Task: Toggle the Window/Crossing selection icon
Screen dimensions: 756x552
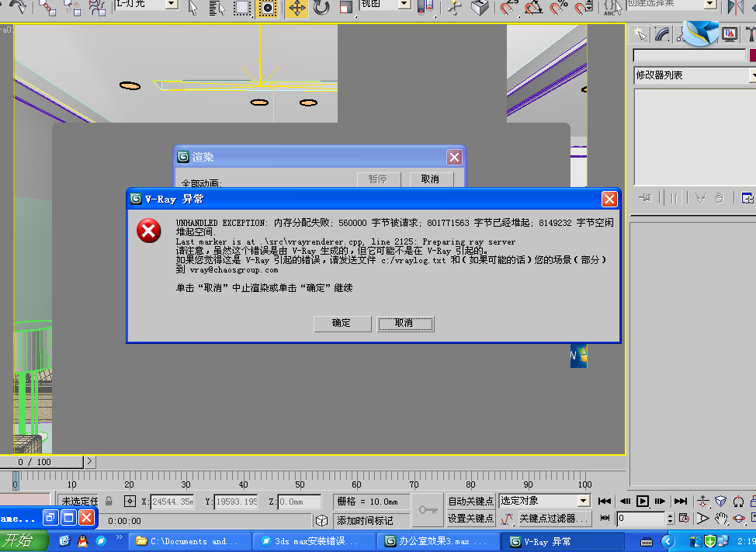Action: [x=267, y=8]
